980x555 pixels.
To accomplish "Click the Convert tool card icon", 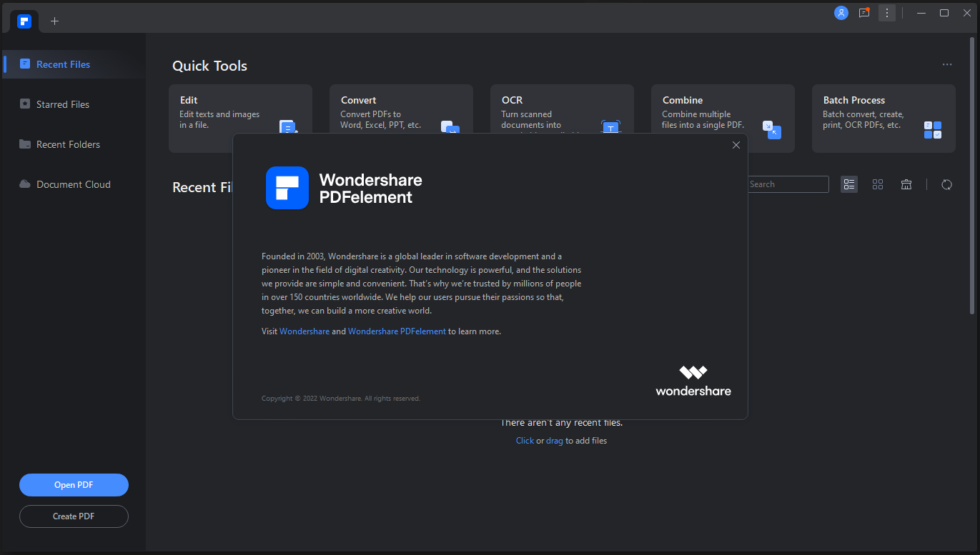I will pos(450,129).
